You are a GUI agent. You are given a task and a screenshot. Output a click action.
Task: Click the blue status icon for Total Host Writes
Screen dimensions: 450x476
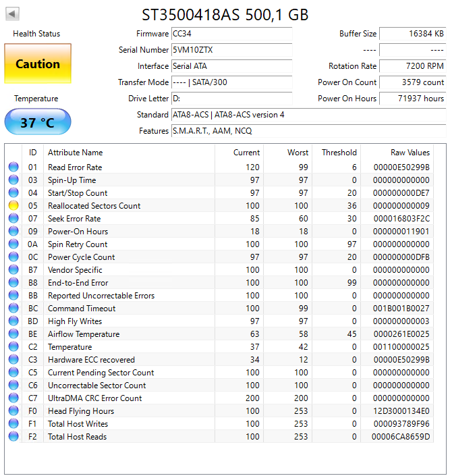[x=13, y=423]
